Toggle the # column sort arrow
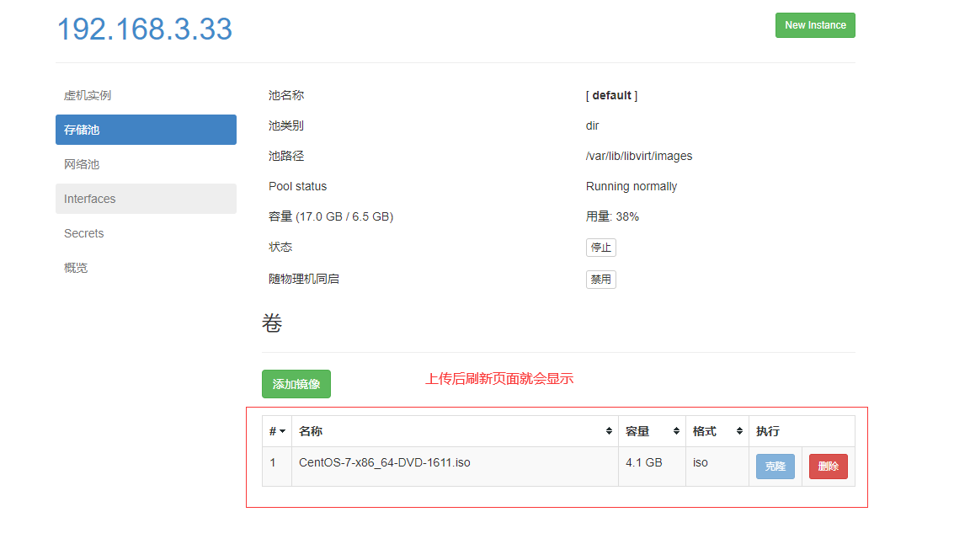 pos(282,431)
